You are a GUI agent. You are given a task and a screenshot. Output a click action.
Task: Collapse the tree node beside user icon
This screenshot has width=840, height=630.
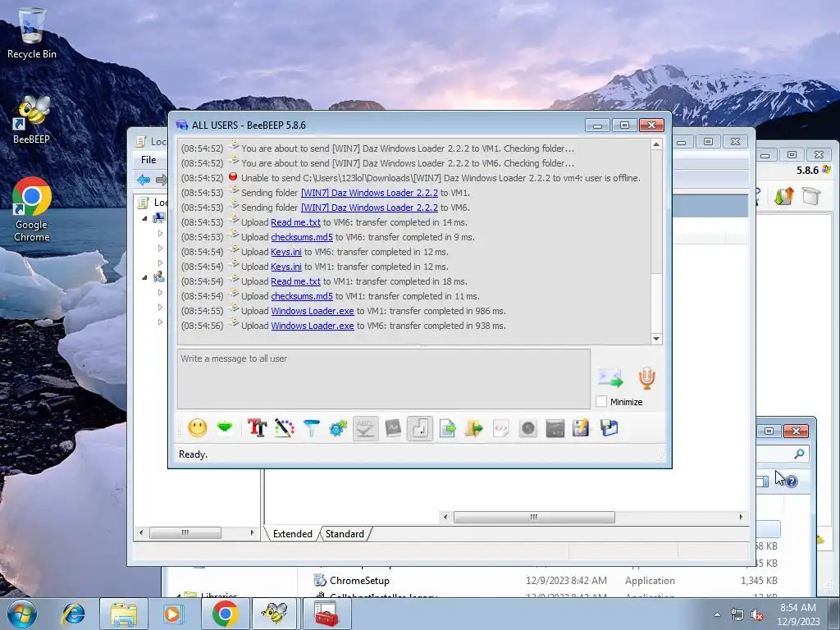click(x=144, y=277)
